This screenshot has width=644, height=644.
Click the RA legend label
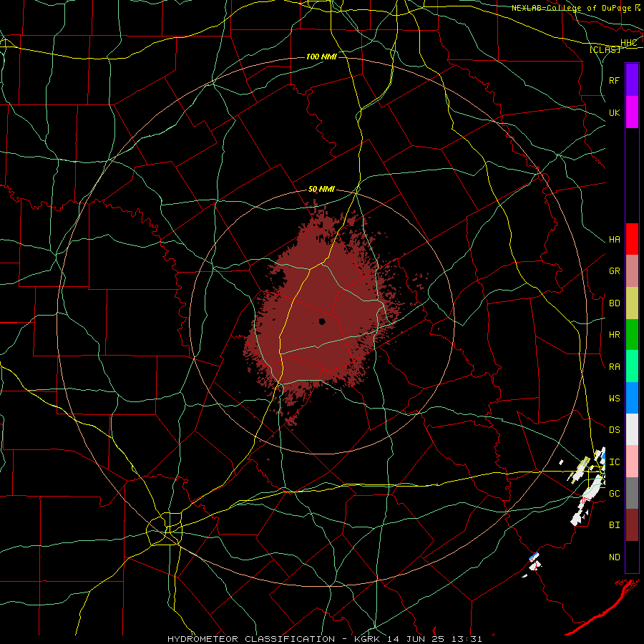615,367
